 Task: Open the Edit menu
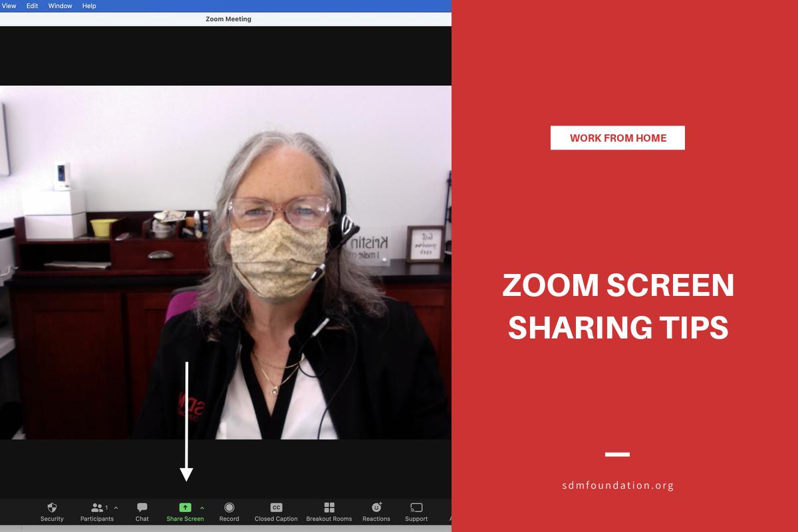(32, 5)
